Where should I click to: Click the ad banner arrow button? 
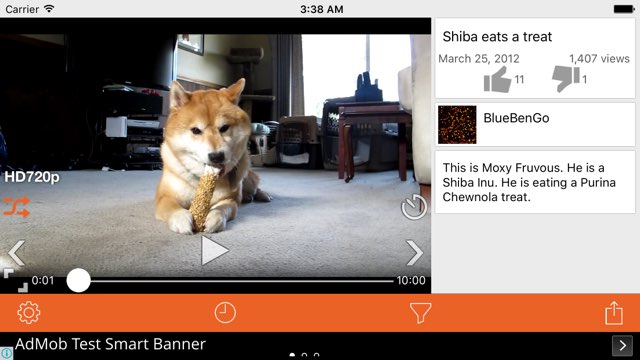[622, 345]
